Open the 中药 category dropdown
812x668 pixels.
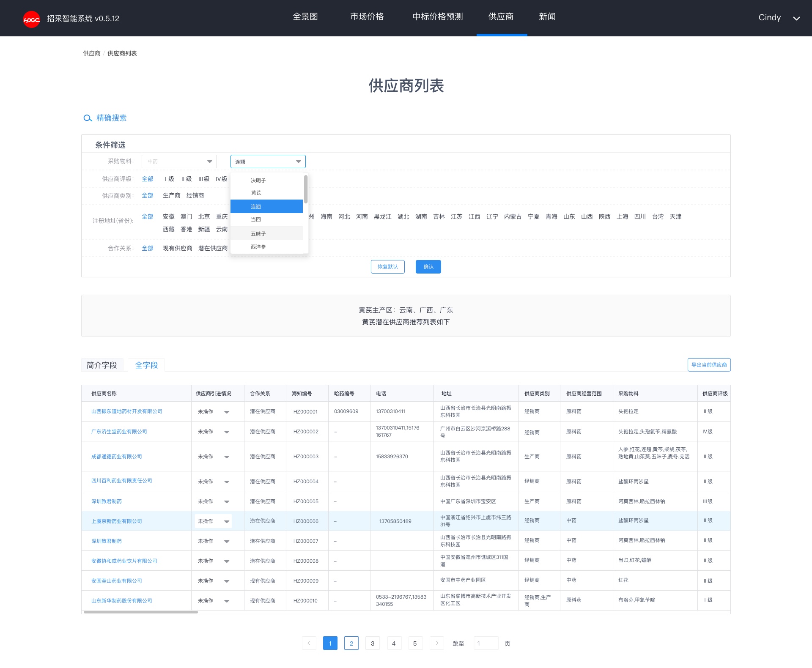pyautogui.click(x=179, y=162)
